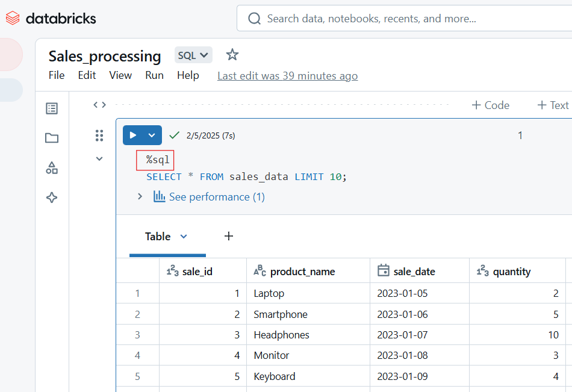
Task: Open the See performance (1) link
Action: pos(217,197)
